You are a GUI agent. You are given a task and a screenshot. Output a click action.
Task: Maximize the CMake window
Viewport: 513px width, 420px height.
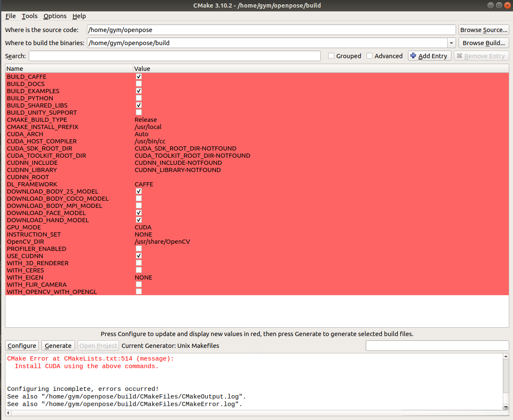tap(499, 5)
